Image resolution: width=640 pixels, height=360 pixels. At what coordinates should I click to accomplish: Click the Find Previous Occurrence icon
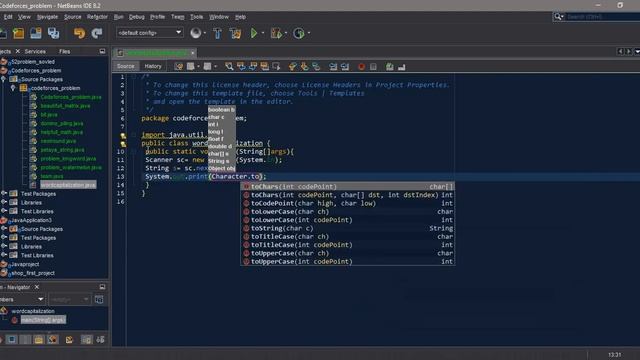coord(241,66)
